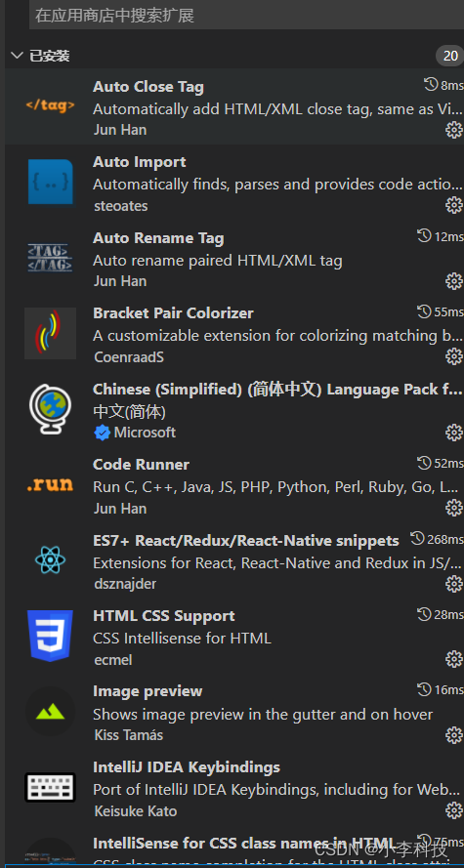
Task: Click publisher name Keisuke Kato
Action: click(x=136, y=811)
